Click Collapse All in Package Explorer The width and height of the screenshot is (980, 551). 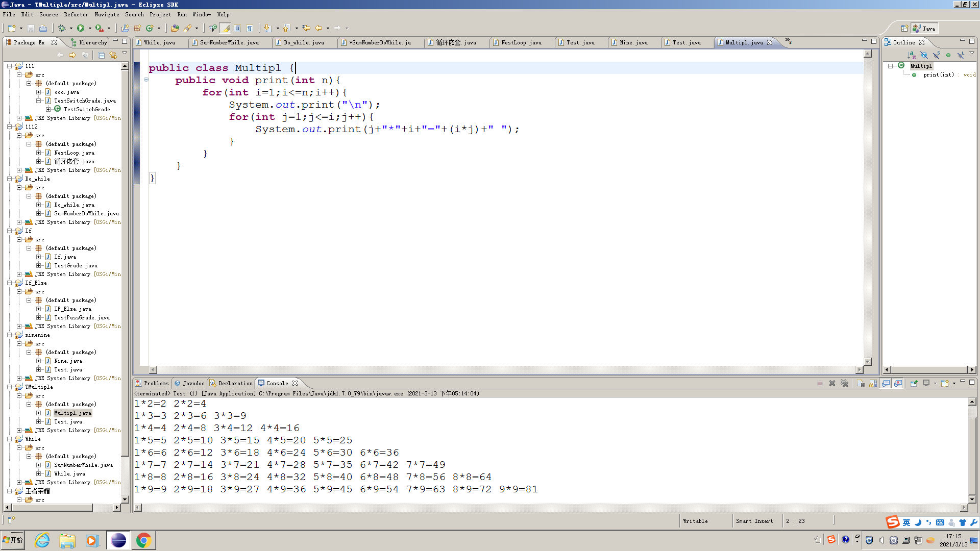coord(101,55)
